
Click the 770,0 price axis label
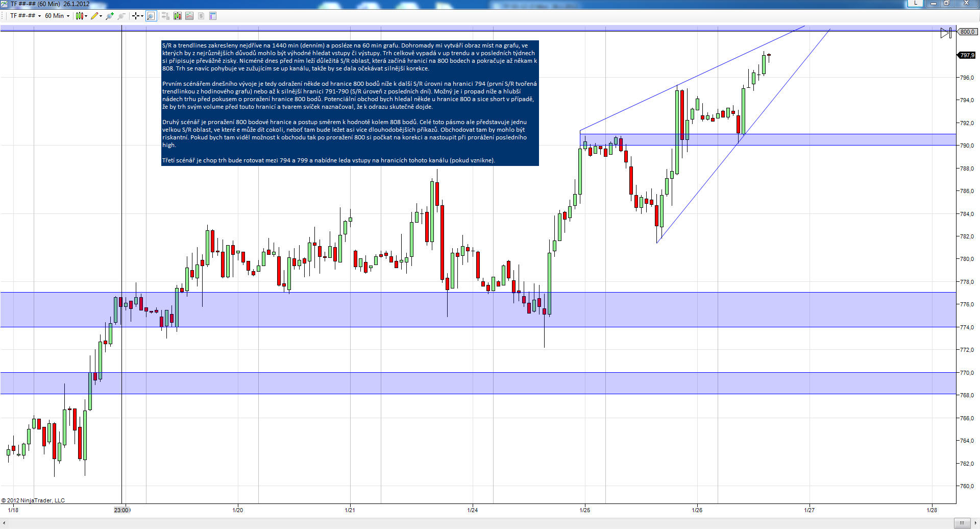(x=967, y=373)
